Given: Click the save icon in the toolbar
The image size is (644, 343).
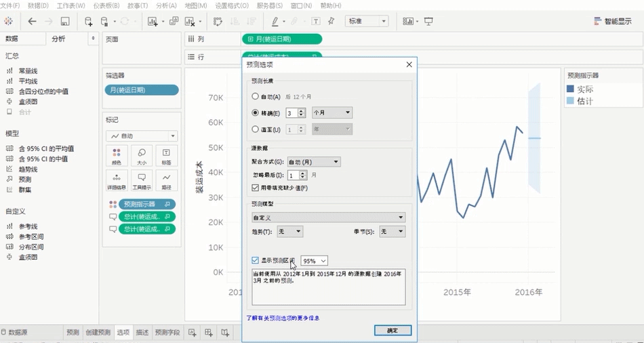Looking at the screenshot, I should pyautogui.click(x=65, y=21).
